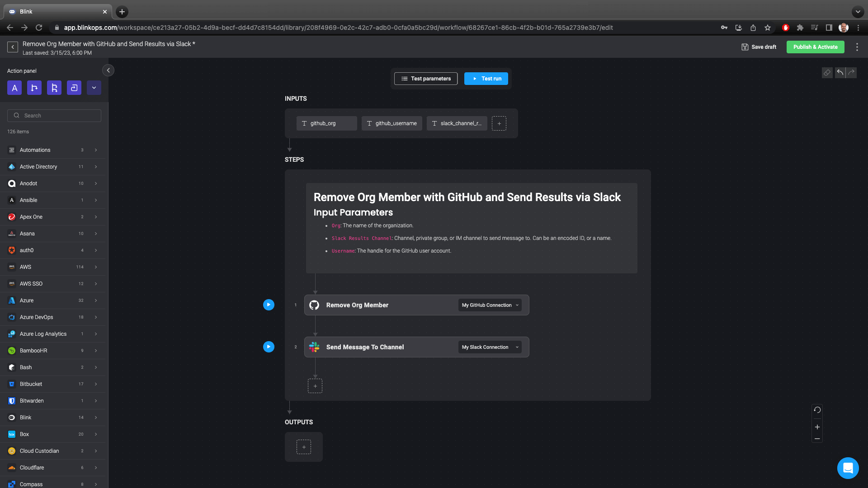Open the Cloudflare integration list item
Screen dimensions: 868x488
point(52,468)
